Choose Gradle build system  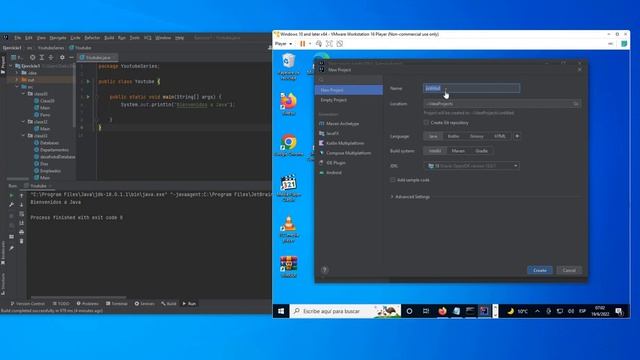(x=481, y=151)
